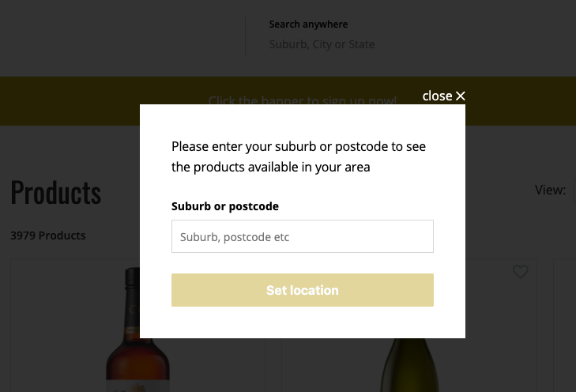Screen dimensions: 576x392
Task: Click the Set location button
Action: (x=303, y=290)
